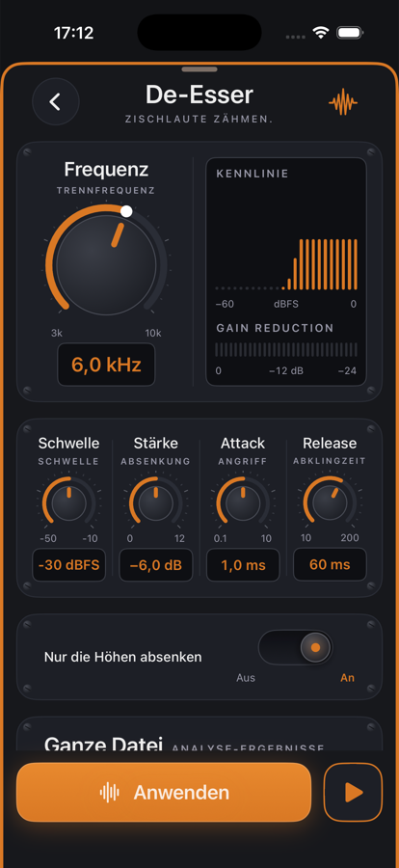Click the Schwelle knob
This screenshot has width=399, height=868.
68,503
